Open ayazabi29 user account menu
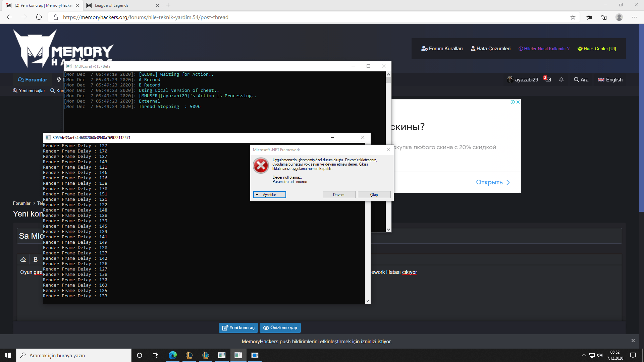The height and width of the screenshot is (362, 644). pos(523,79)
